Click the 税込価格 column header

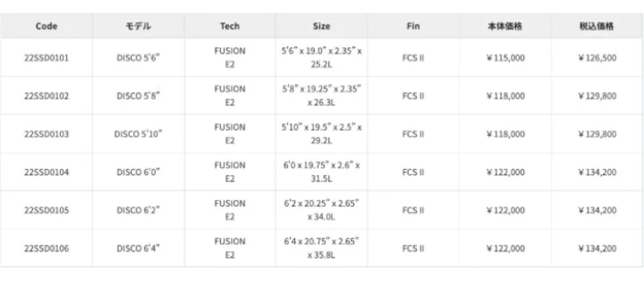(597, 26)
